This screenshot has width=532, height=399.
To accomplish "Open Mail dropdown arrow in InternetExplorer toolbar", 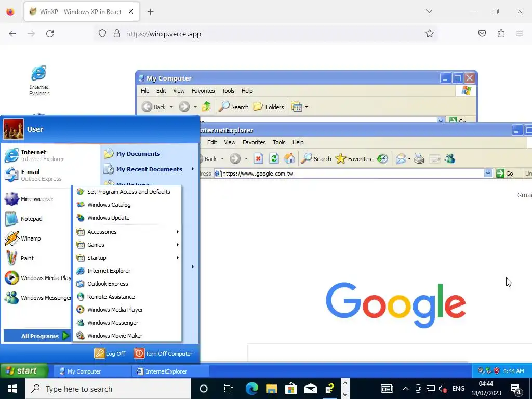I will (409, 159).
